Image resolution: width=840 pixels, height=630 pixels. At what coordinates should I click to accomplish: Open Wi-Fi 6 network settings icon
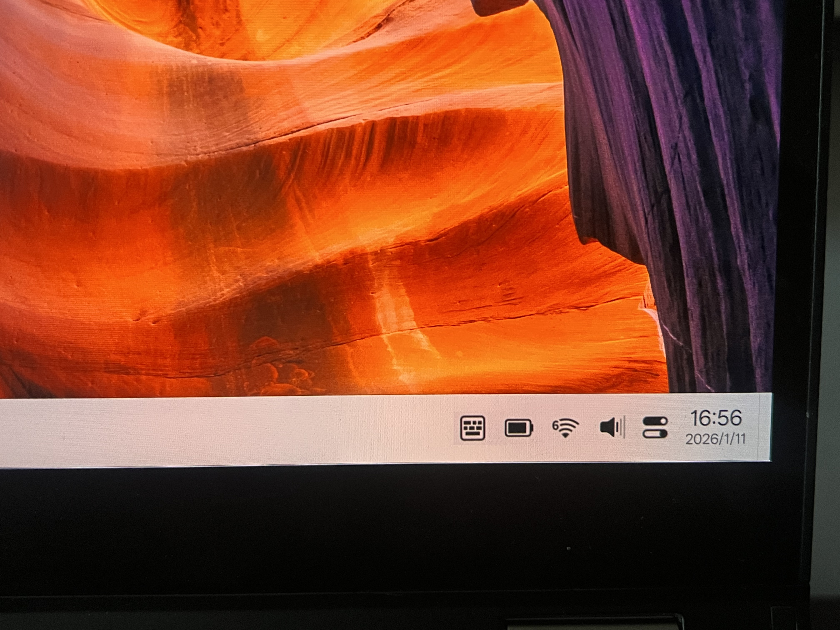[x=565, y=428]
